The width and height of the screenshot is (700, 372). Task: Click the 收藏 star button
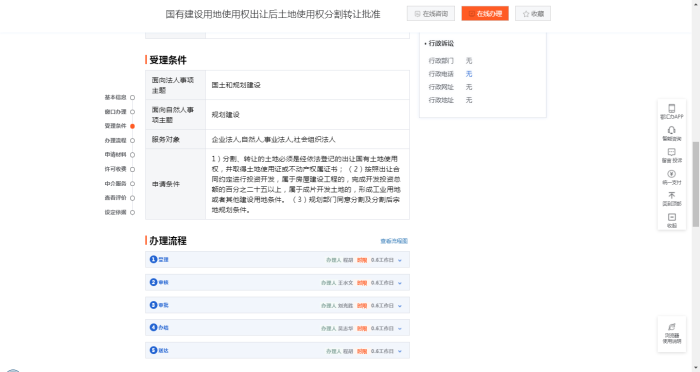point(533,13)
